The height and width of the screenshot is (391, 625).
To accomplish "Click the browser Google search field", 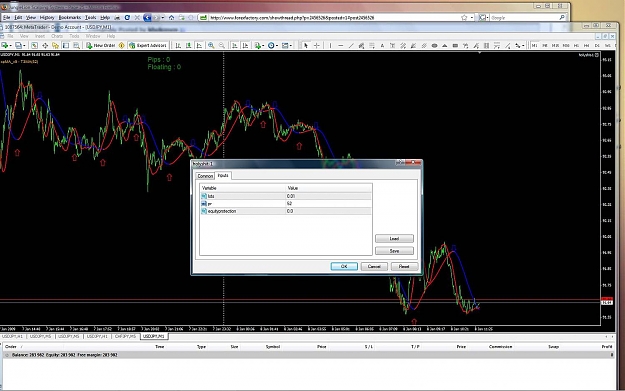I will [x=524, y=18].
